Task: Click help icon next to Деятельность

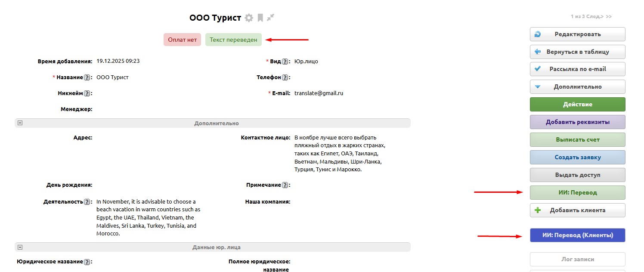Action: coord(87,202)
